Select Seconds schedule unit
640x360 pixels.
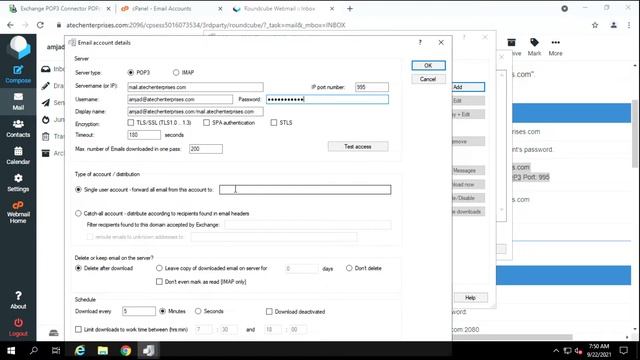(x=198, y=311)
